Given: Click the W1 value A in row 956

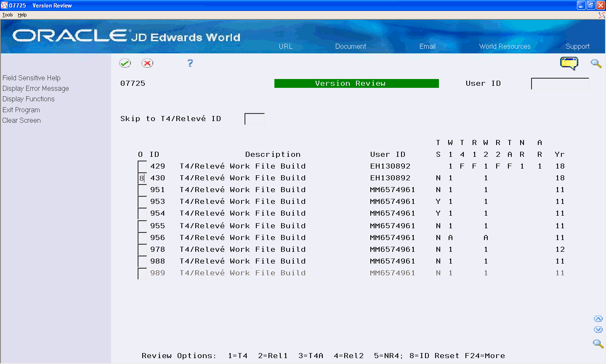Looking at the screenshot, I should coord(450,237).
